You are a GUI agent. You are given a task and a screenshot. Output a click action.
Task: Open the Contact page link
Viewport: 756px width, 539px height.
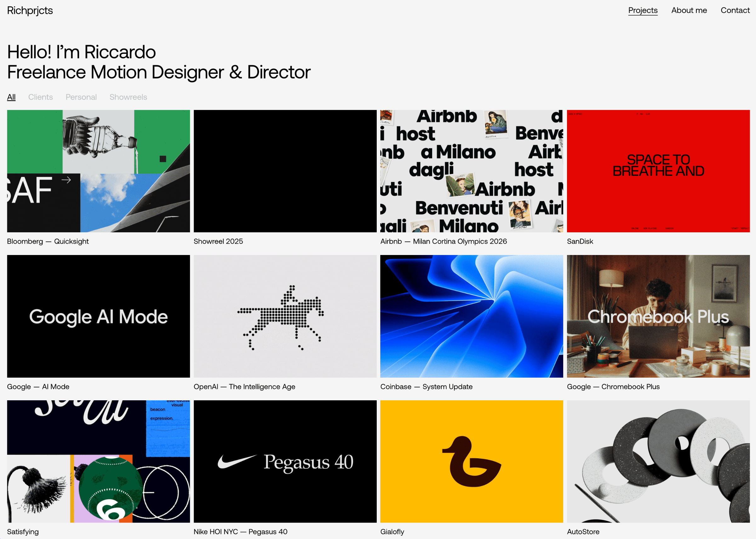pyautogui.click(x=735, y=10)
